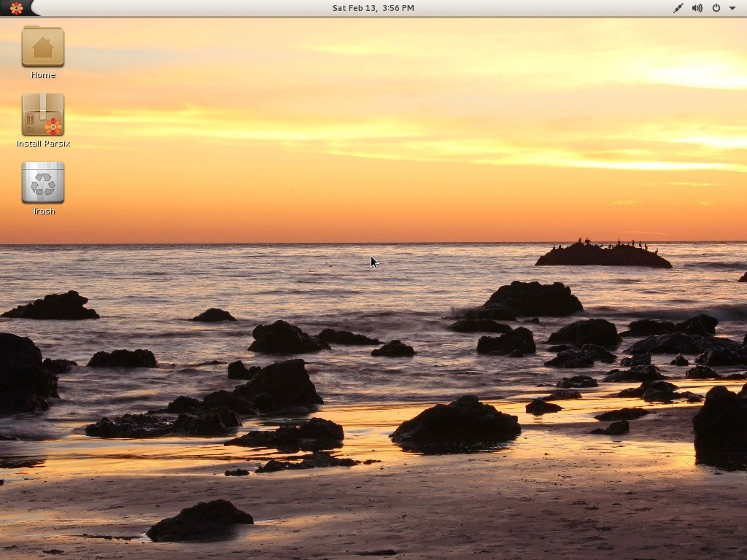This screenshot has width=747, height=560.
Task: Click the empty desktop sky below the Trash
Action: click(x=44, y=232)
